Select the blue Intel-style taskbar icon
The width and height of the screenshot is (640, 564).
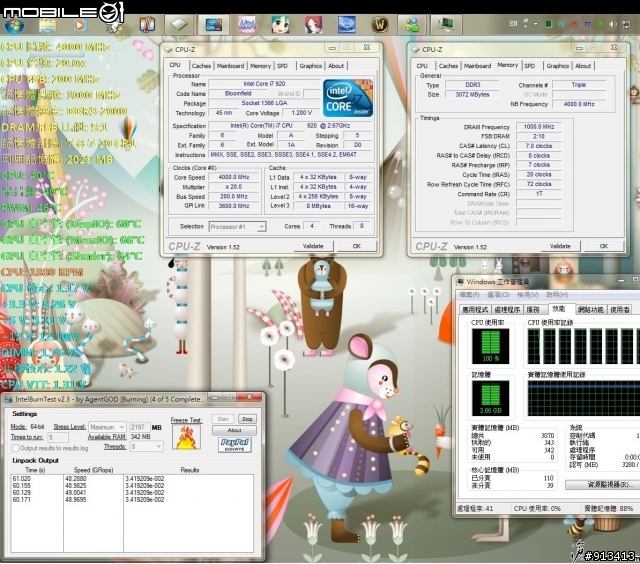(x=213, y=25)
